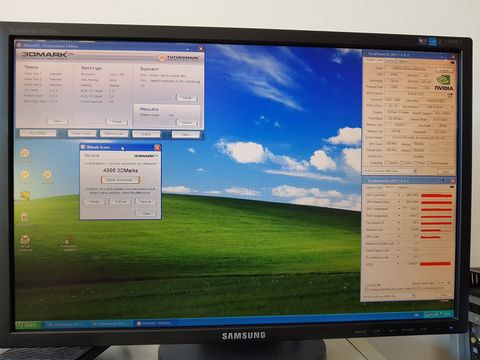Switch to Sensors tab in GPU-Z Graphics Card window

pyautogui.click(x=390, y=61)
